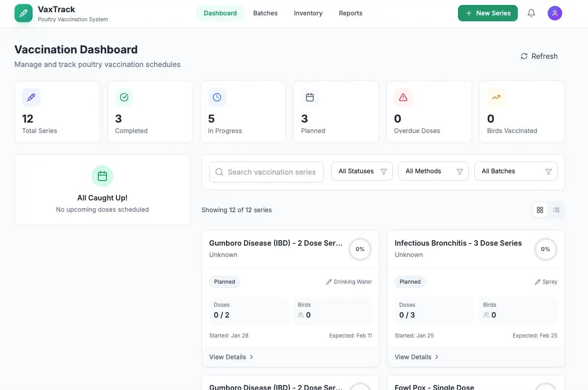The height and width of the screenshot is (390, 588).
Task: Open the notifications bell
Action: 531,13
